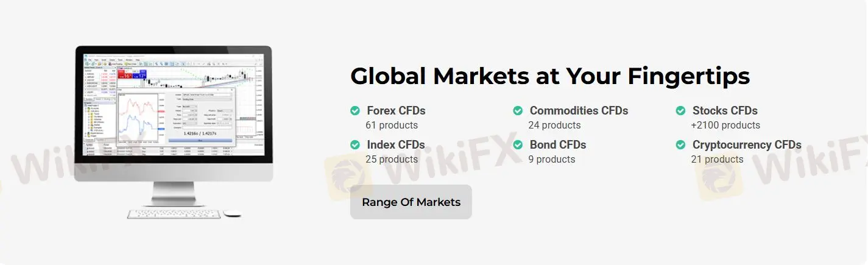Click the green checkmark beside Stocks CFDs
868x265 pixels.
[x=680, y=111]
